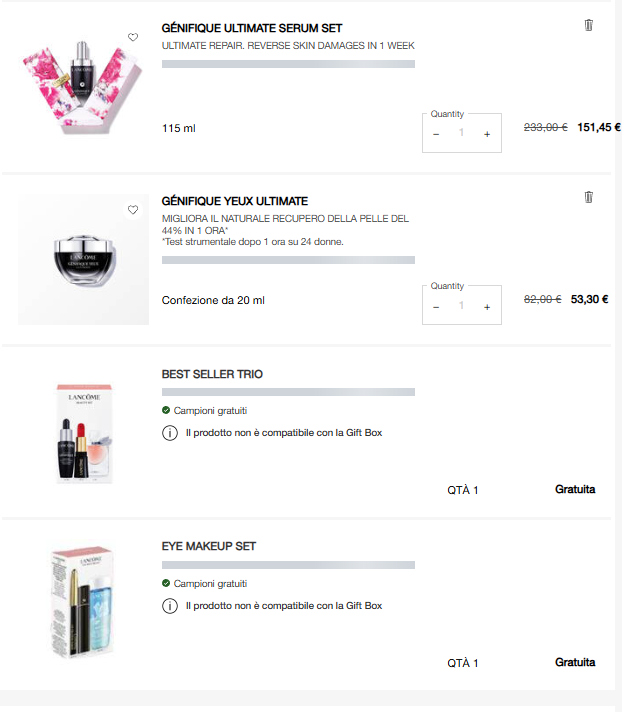Click info icon for Best Seller Trio
The width and height of the screenshot is (622, 712).
169,433
